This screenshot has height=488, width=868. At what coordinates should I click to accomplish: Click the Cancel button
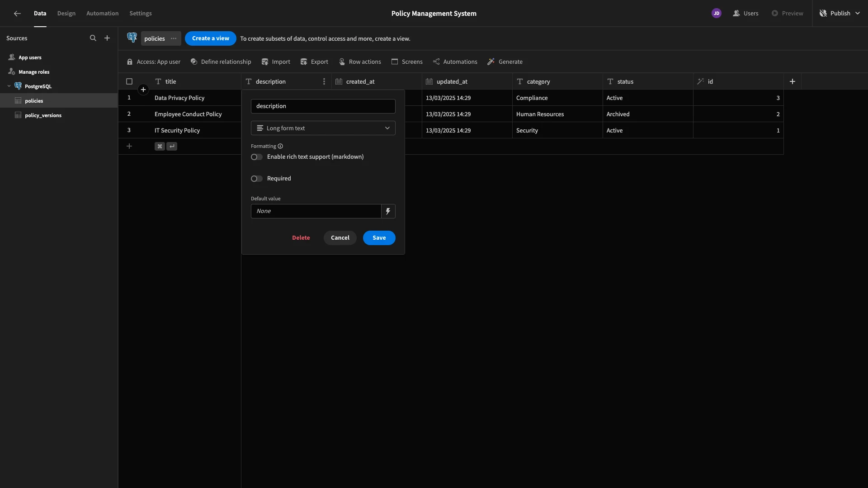click(340, 238)
